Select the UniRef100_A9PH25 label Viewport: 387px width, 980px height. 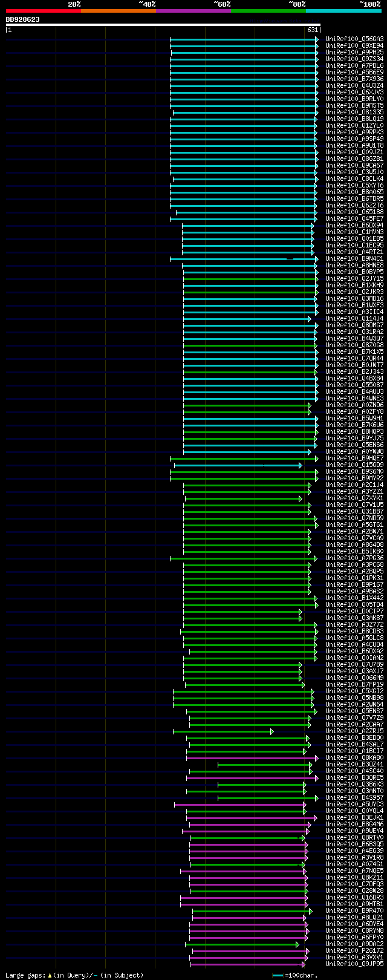(354, 52)
